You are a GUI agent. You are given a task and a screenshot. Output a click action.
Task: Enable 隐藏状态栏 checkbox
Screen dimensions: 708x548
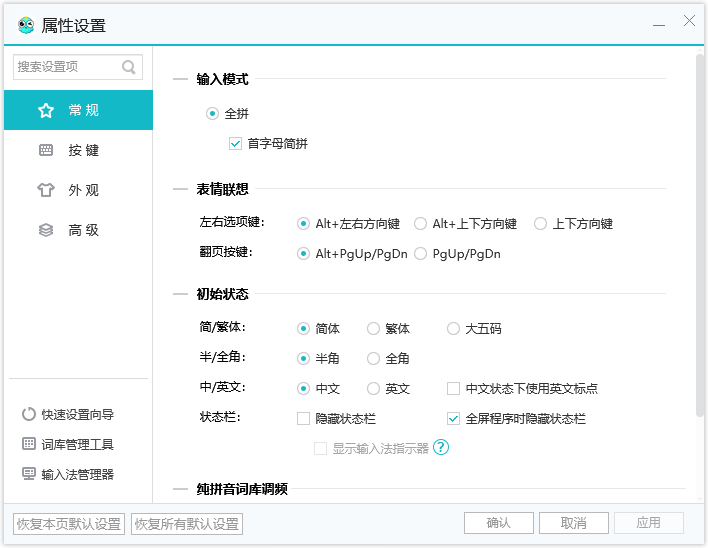pos(304,418)
